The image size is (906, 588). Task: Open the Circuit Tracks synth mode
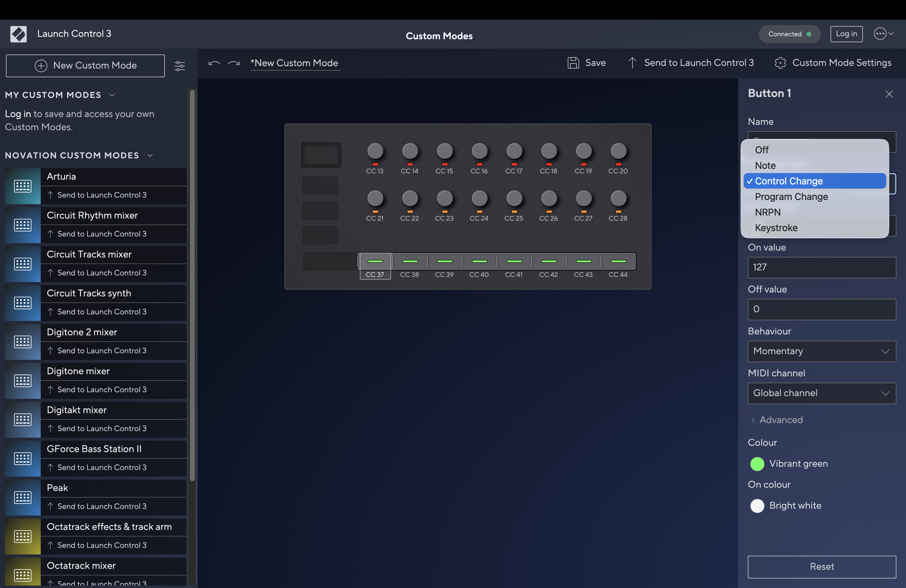click(114, 293)
